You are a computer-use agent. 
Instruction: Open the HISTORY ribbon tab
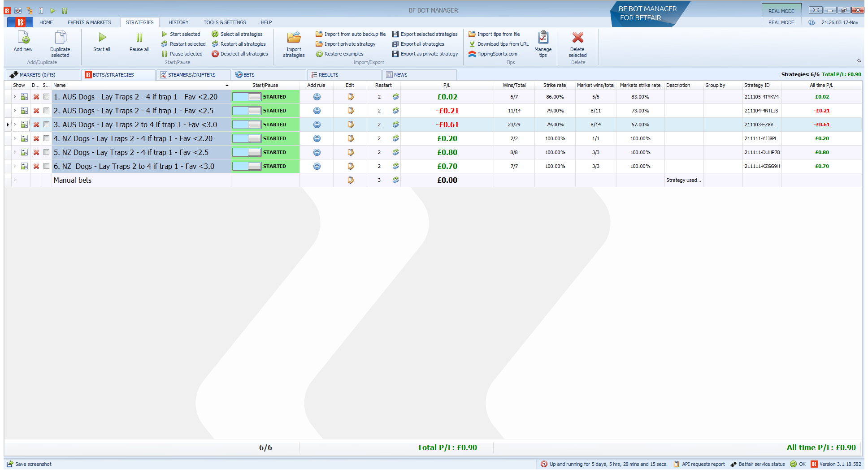coord(178,22)
